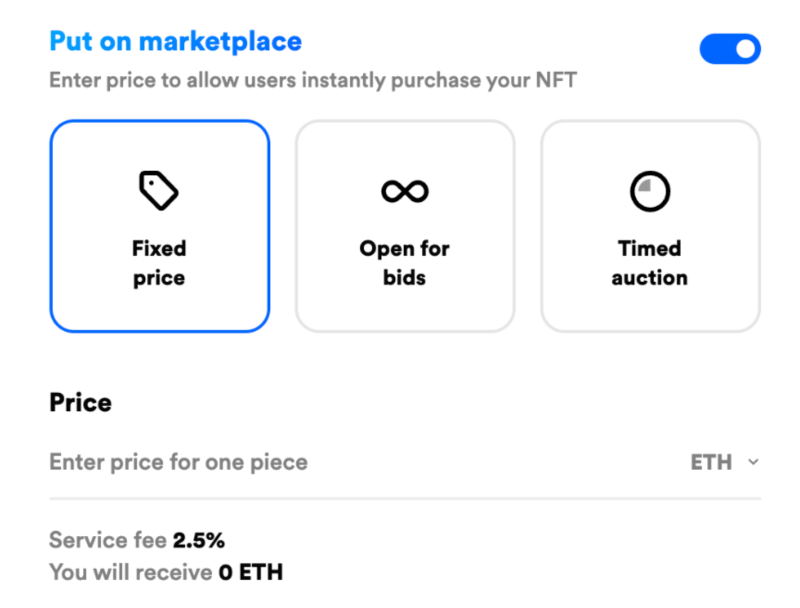Click the price tag icon
This screenshot has width=800, height=608.
tap(159, 190)
